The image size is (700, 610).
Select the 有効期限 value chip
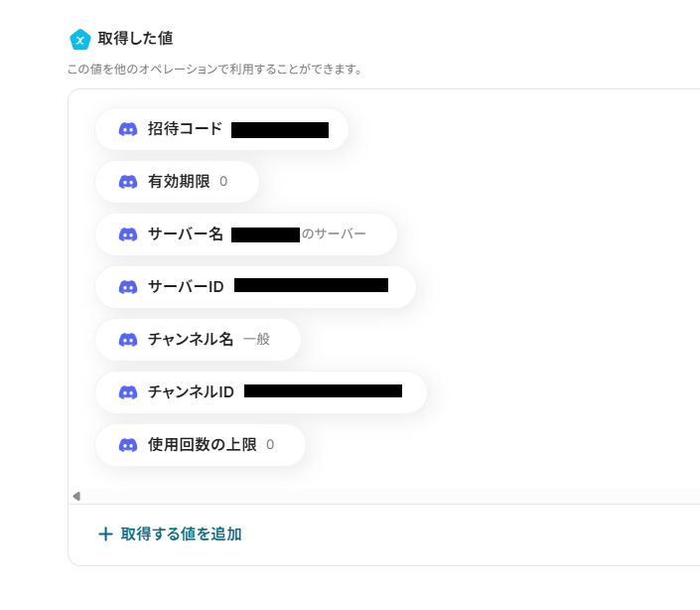click(179, 182)
